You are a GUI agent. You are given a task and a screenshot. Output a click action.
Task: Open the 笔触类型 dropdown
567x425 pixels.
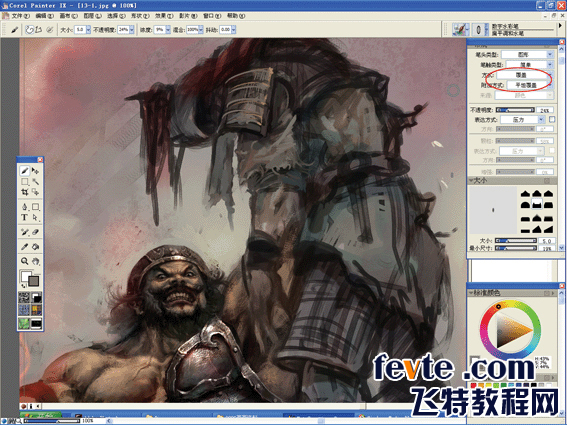[x=529, y=65]
